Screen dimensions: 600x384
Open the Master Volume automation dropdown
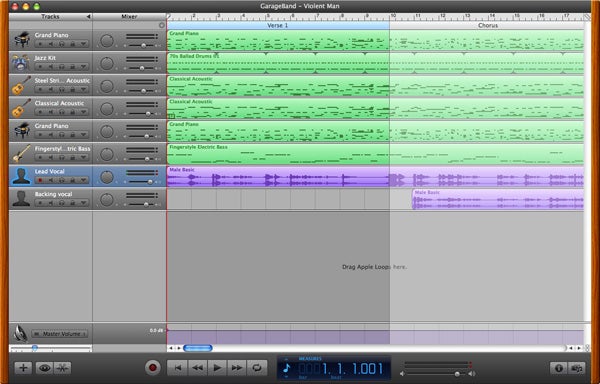[60, 334]
